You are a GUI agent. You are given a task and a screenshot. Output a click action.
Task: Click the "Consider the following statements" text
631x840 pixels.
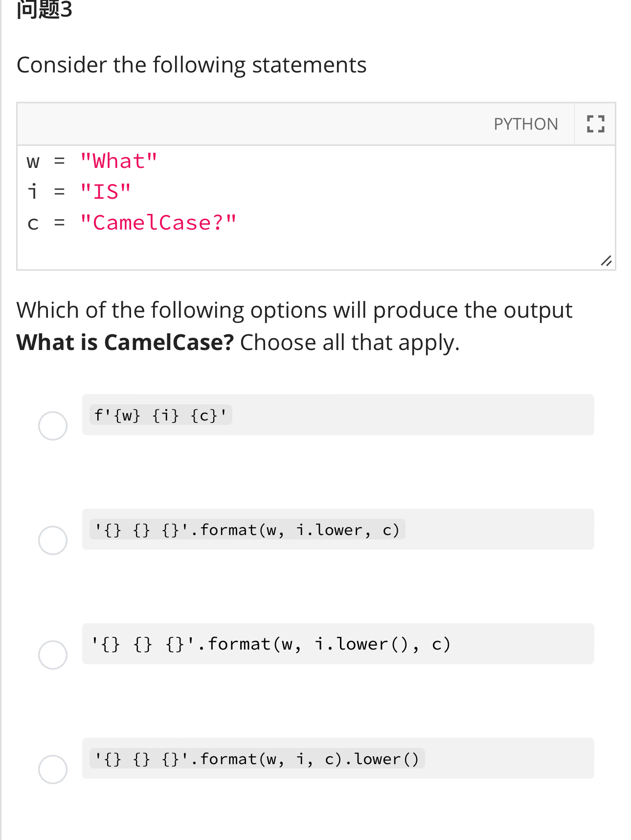(191, 65)
